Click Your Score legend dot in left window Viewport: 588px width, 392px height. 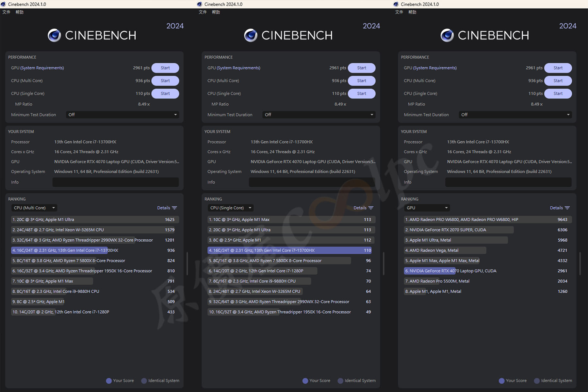[x=109, y=381]
